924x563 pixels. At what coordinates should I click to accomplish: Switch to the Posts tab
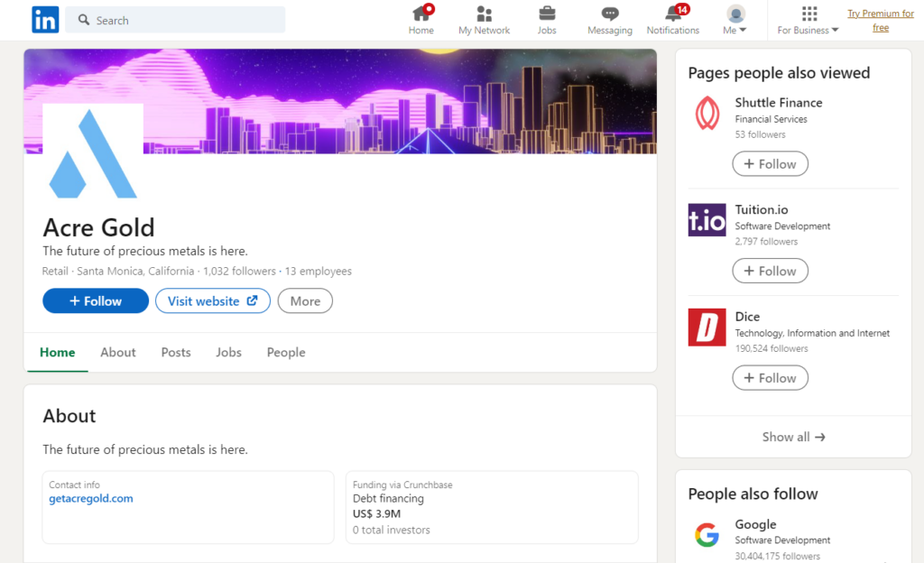pos(176,352)
